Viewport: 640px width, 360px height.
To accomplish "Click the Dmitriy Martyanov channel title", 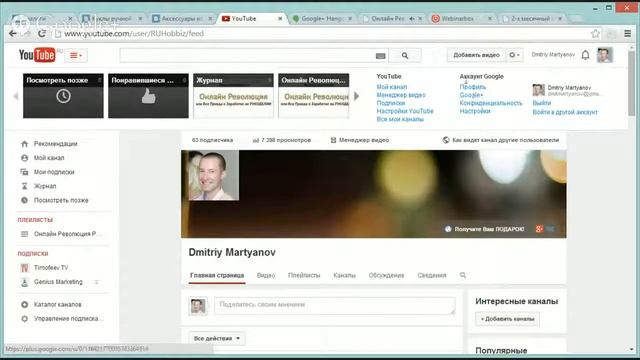I will [x=232, y=252].
